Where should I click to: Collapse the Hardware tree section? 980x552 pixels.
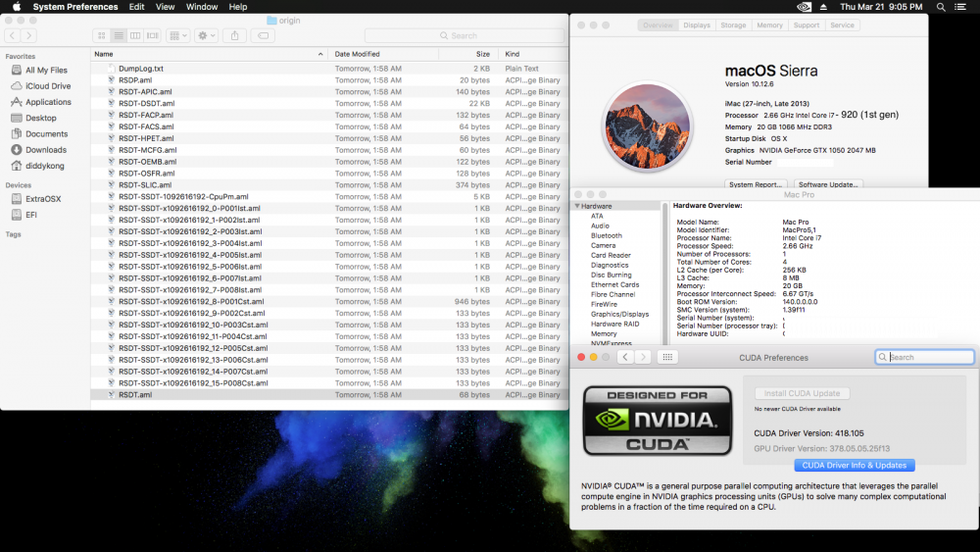577,206
